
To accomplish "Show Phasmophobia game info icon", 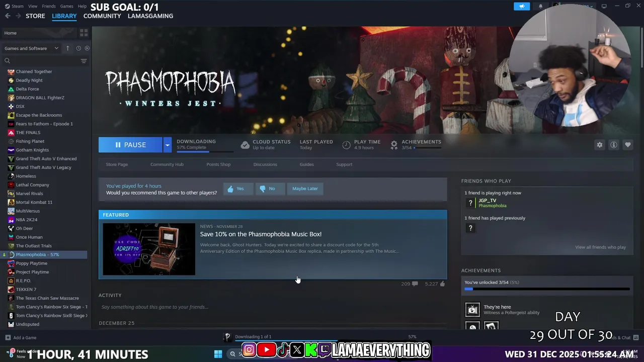I will (x=614, y=145).
